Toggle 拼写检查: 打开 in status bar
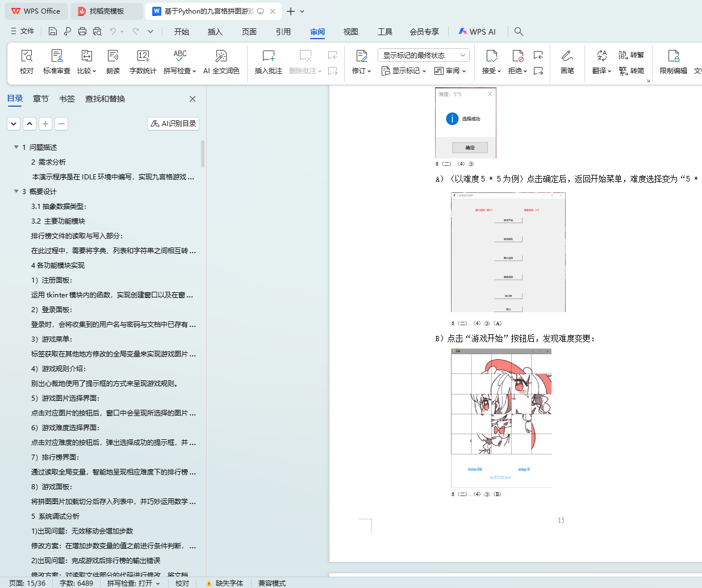The height and width of the screenshot is (588, 702). [133, 583]
